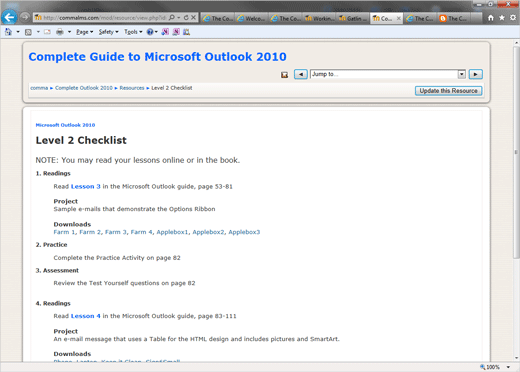Open the Complete Guide to Microsoft Outlook 2010 title link
Viewport: 520px width, 372px height.
click(157, 57)
